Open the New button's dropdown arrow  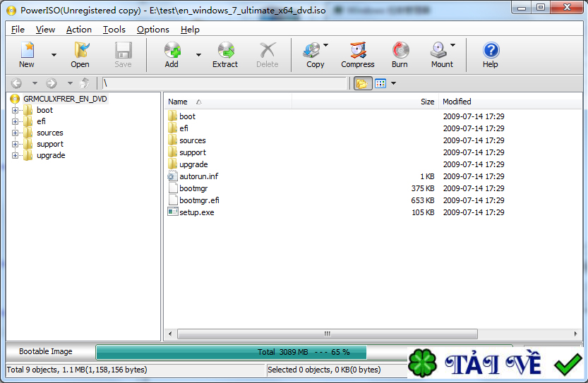pyautogui.click(x=54, y=55)
